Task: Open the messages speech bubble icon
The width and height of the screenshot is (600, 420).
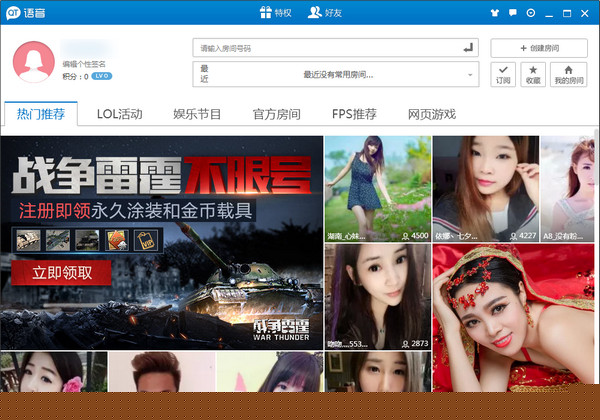Action: click(x=512, y=14)
